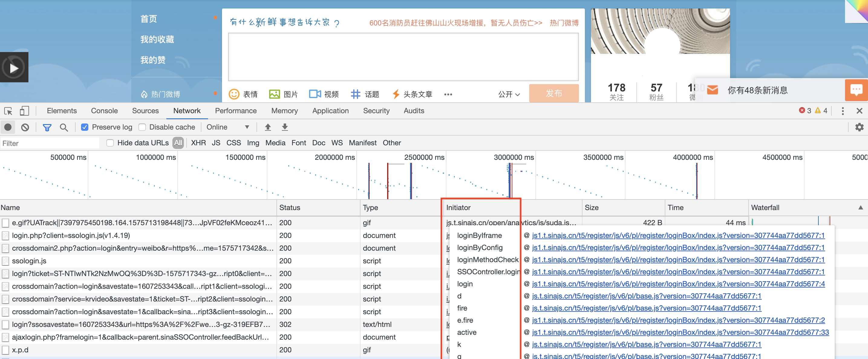Toggle the filter funnel icon

[47, 127]
